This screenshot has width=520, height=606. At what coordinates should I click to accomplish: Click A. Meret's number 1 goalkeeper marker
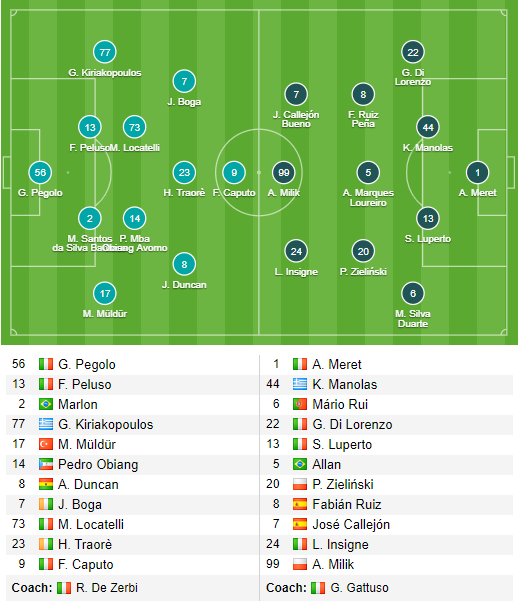coord(477,172)
